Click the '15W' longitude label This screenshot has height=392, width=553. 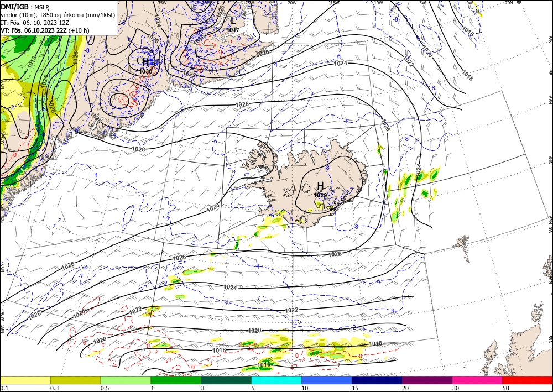click(x=335, y=3)
